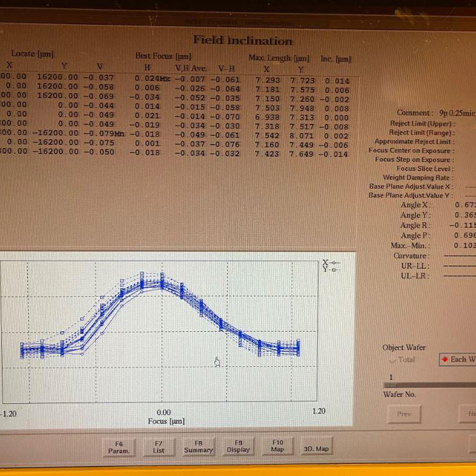Go to the previous wafer with Prev
476x476 pixels.
point(404,413)
